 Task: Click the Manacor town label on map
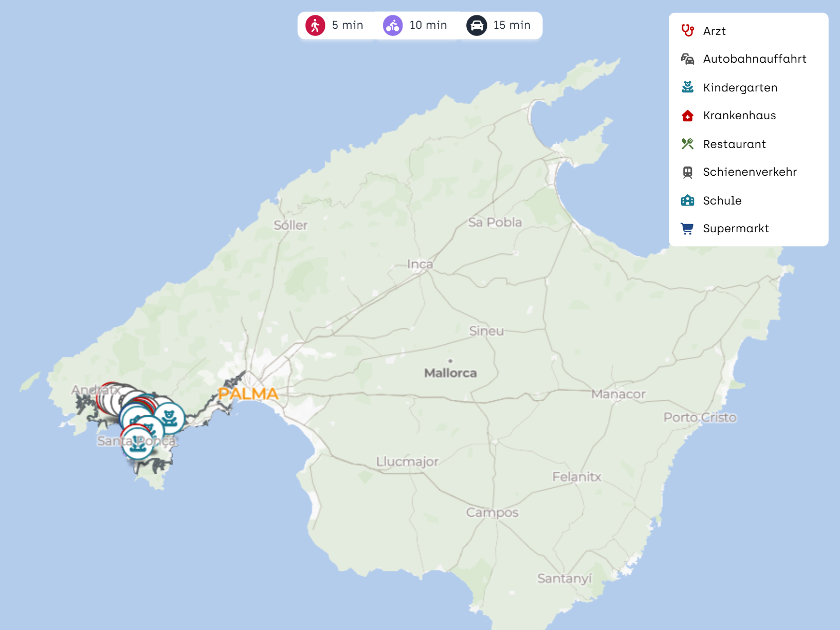618,394
